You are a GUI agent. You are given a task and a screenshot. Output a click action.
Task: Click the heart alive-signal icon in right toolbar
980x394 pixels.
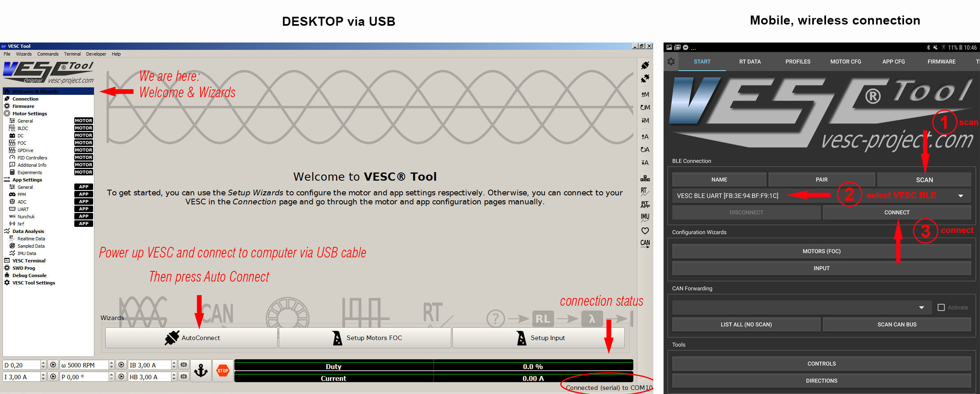coord(645,231)
